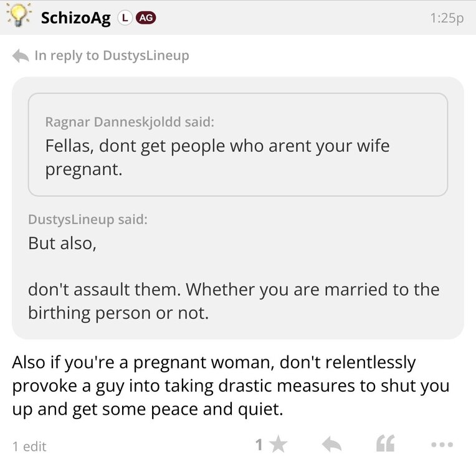This screenshot has width=476, height=467.
Task: Click the arrow beside "In reply to"
Action: click(x=21, y=56)
